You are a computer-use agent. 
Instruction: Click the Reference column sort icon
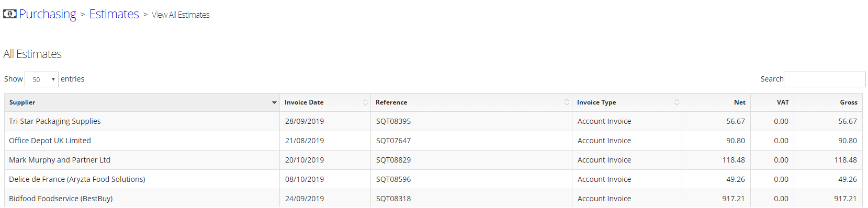(567, 102)
